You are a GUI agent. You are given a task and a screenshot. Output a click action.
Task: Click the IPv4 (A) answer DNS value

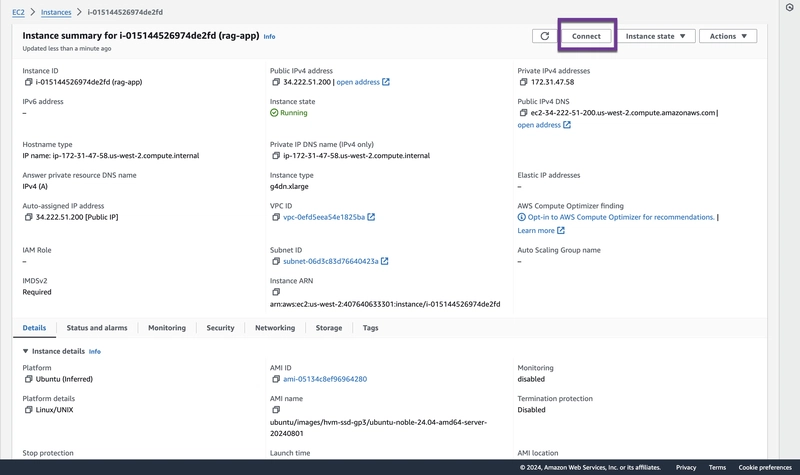[35, 186]
